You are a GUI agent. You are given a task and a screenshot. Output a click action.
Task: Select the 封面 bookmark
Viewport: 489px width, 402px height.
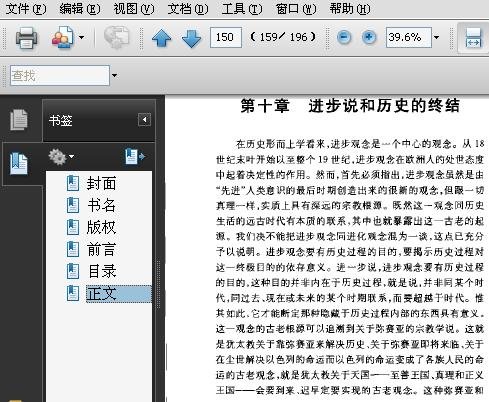pyautogui.click(x=101, y=183)
